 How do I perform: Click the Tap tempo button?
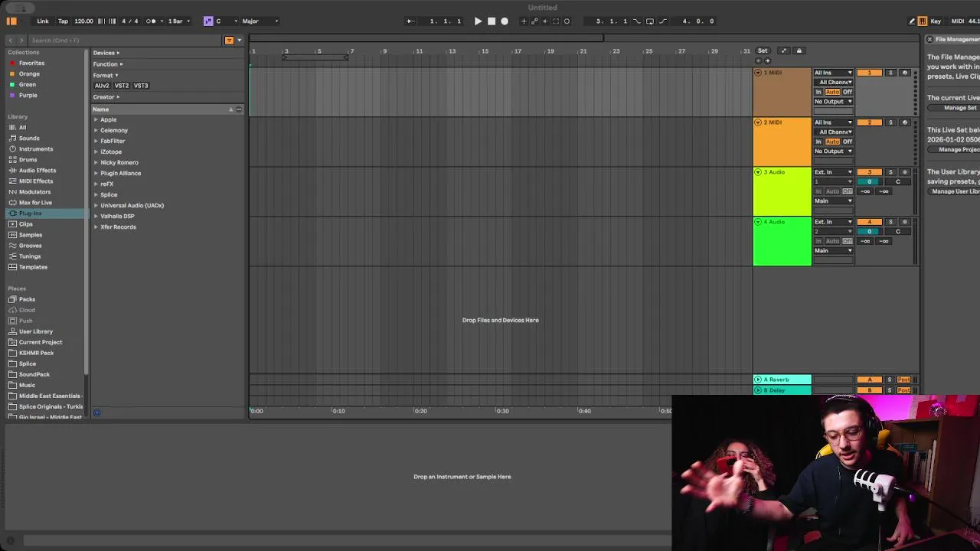point(63,21)
